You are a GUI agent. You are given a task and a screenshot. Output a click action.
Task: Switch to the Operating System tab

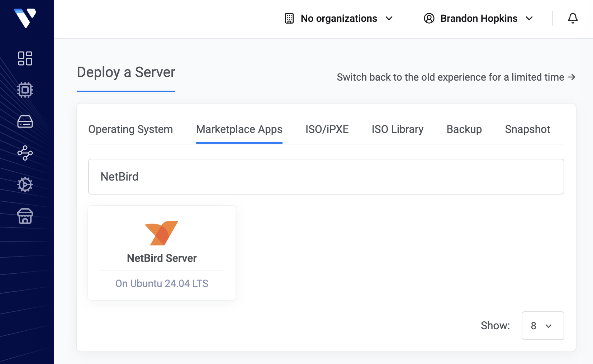click(131, 129)
